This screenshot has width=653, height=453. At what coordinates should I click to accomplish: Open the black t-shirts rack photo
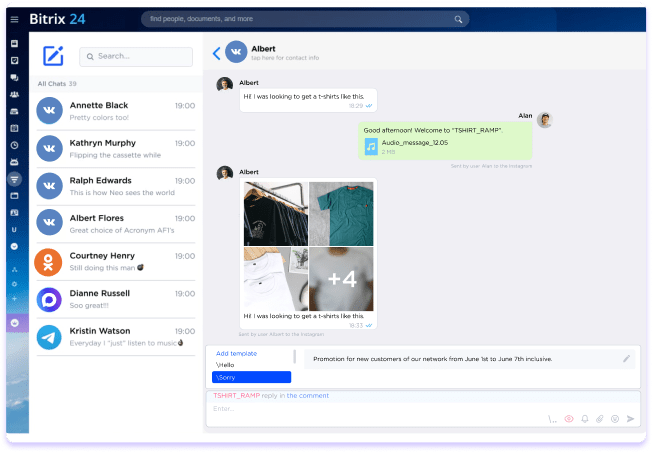point(276,214)
